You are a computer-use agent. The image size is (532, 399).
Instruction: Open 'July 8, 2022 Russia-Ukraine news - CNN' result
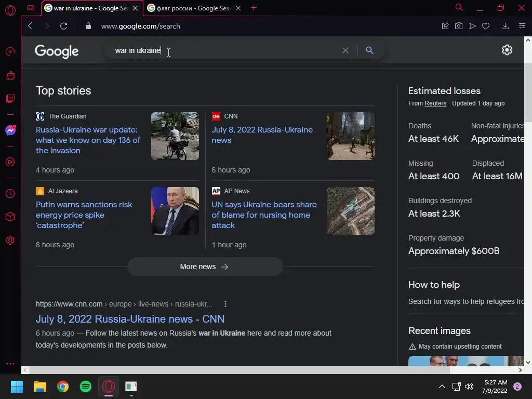click(130, 319)
